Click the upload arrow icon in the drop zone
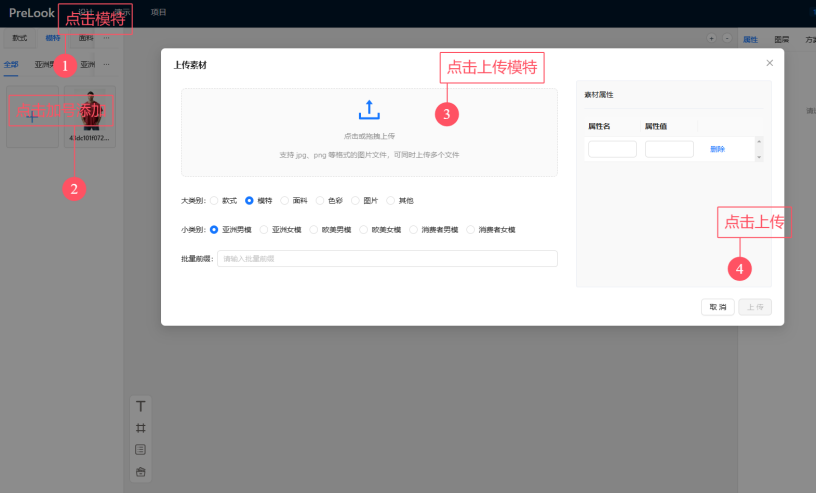 [369, 110]
